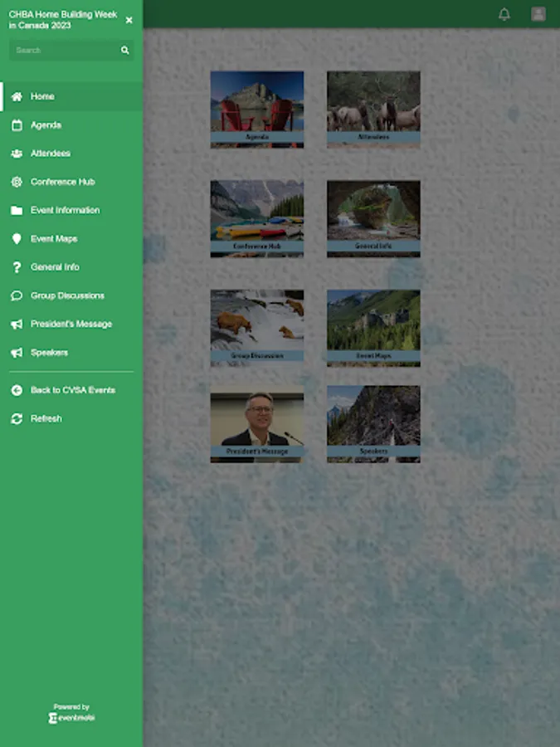Open Agenda from the sidebar menu
Viewport: 560px width, 747px height.
click(71, 125)
